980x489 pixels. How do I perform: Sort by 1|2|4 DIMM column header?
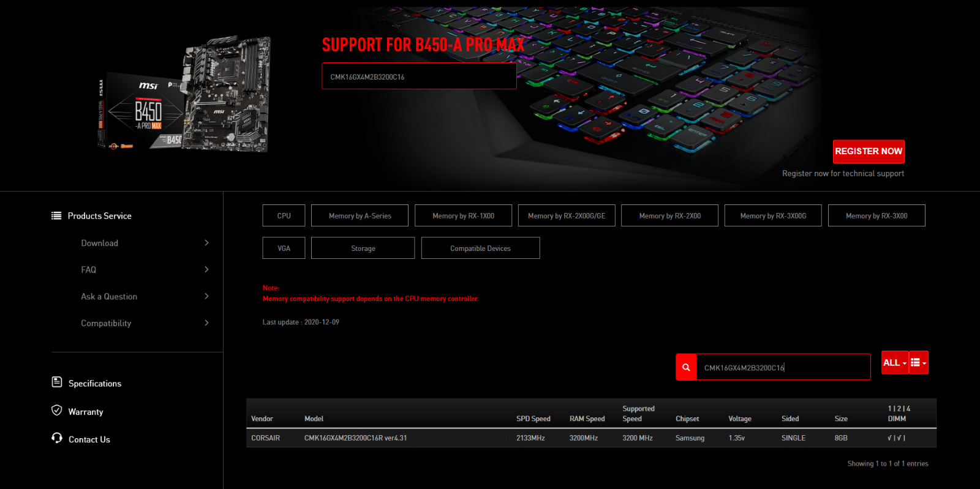(899, 414)
